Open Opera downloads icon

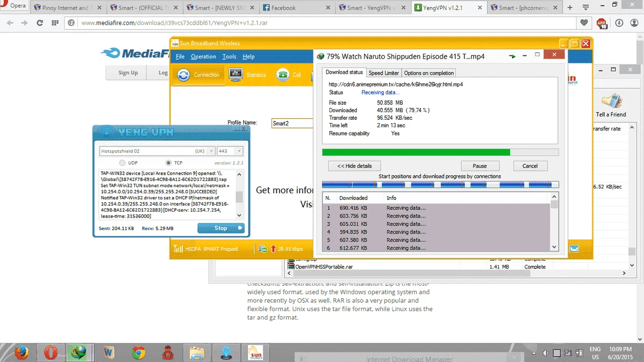point(619,23)
